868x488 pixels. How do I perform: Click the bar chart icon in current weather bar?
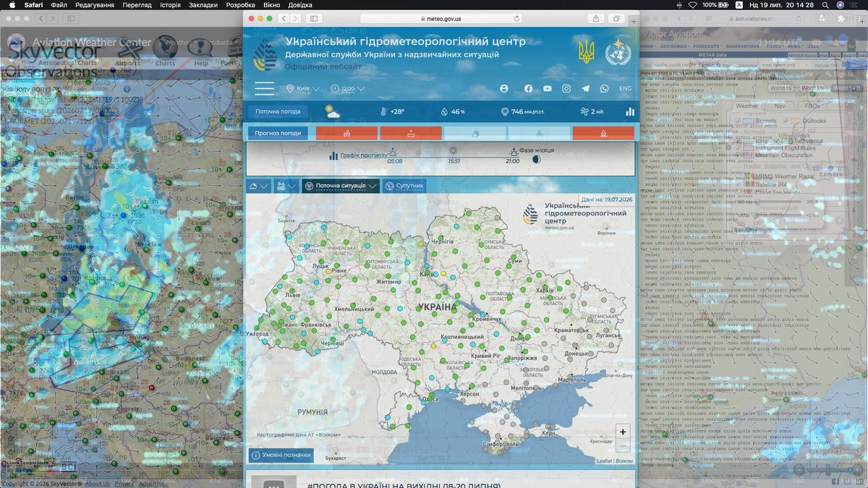pos(630,111)
